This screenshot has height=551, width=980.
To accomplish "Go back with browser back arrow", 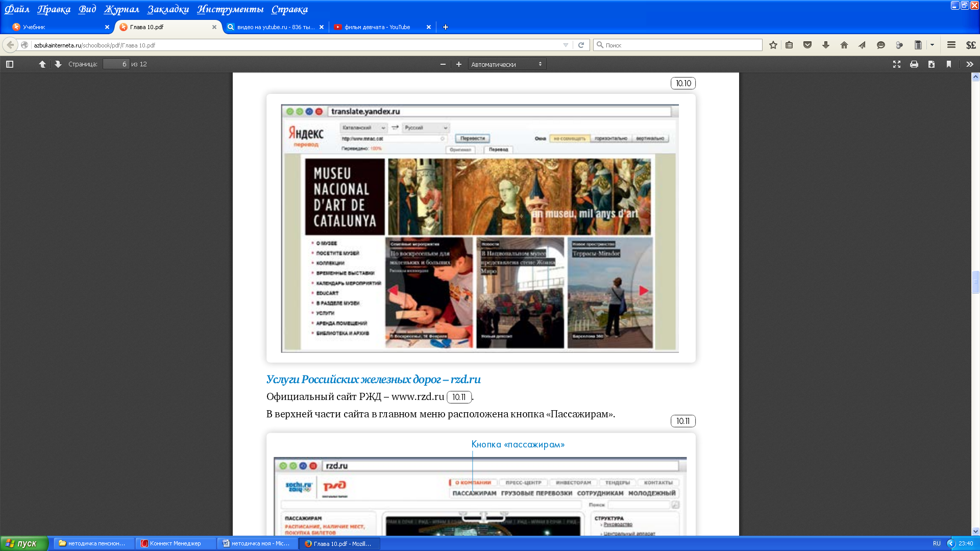I will pyautogui.click(x=10, y=45).
